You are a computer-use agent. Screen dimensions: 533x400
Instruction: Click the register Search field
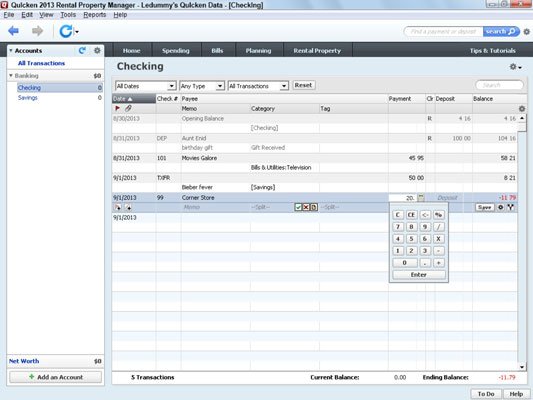(x=499, y=85)
